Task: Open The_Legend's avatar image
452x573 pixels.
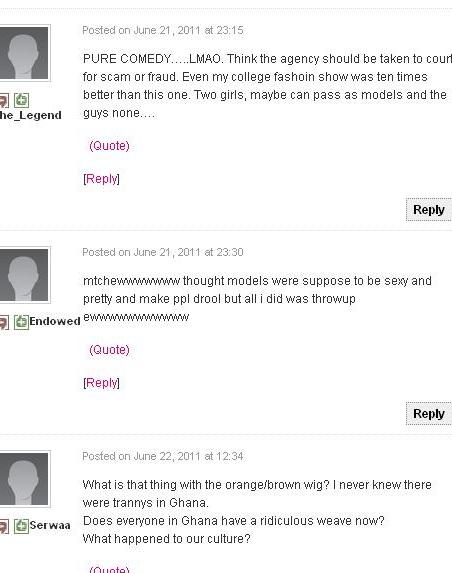Action: tap(24, 53)
